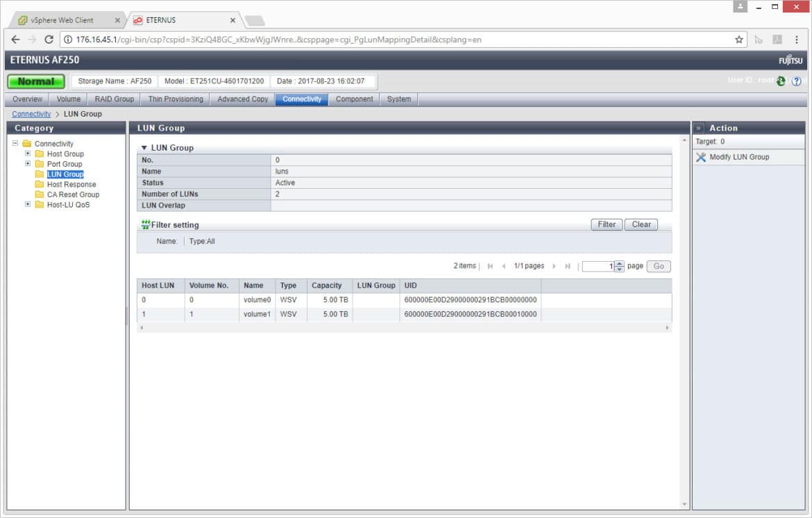The width and height of the screenshot is (812, 518).
Task: Open the Component tab
Action: (354, 99)
